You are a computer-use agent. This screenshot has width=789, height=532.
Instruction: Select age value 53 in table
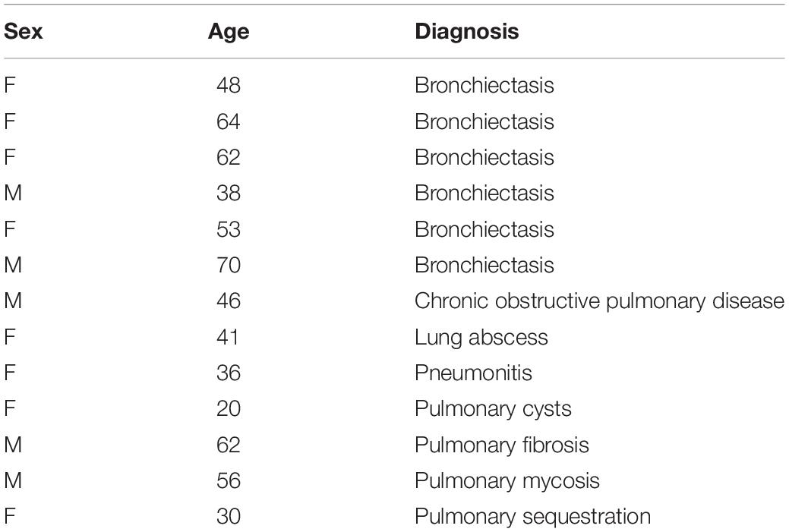[229, 229]
